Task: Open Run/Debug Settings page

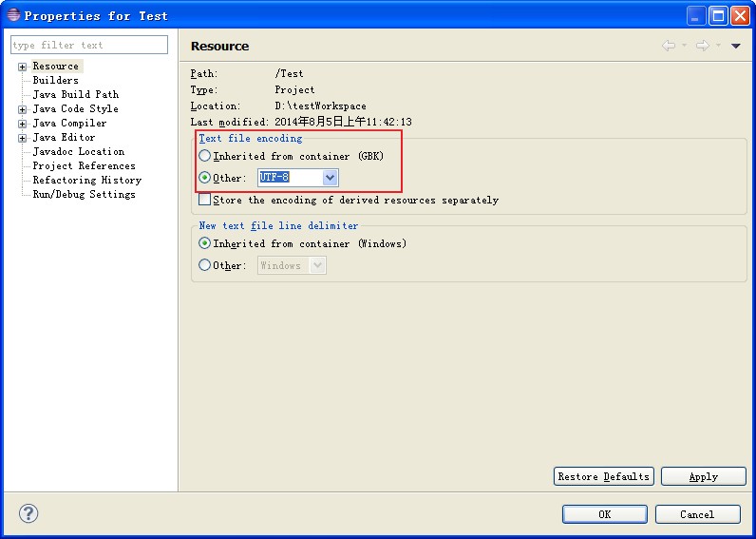Action: point(84,195)
